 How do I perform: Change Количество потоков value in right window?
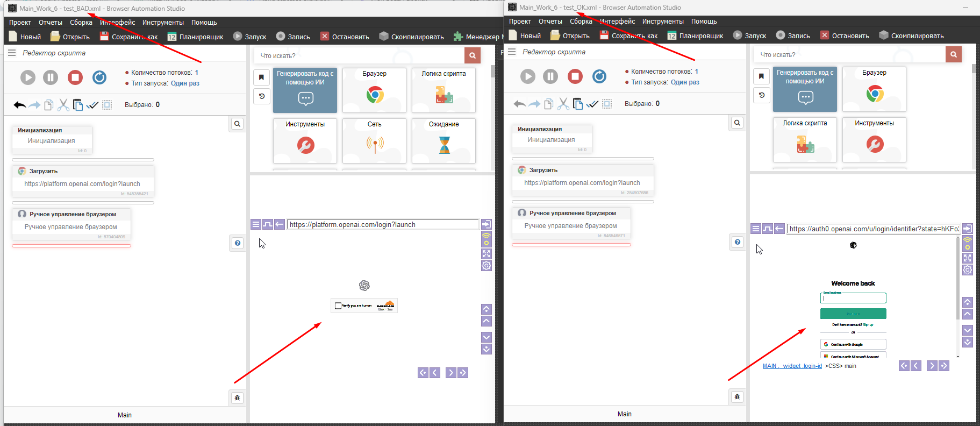pyautogui.click(x=696, y=72)
